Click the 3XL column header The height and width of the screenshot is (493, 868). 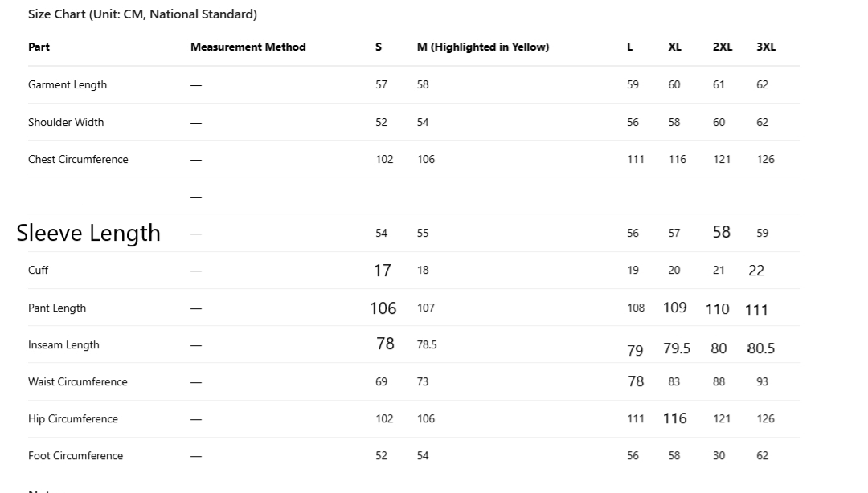766,47
